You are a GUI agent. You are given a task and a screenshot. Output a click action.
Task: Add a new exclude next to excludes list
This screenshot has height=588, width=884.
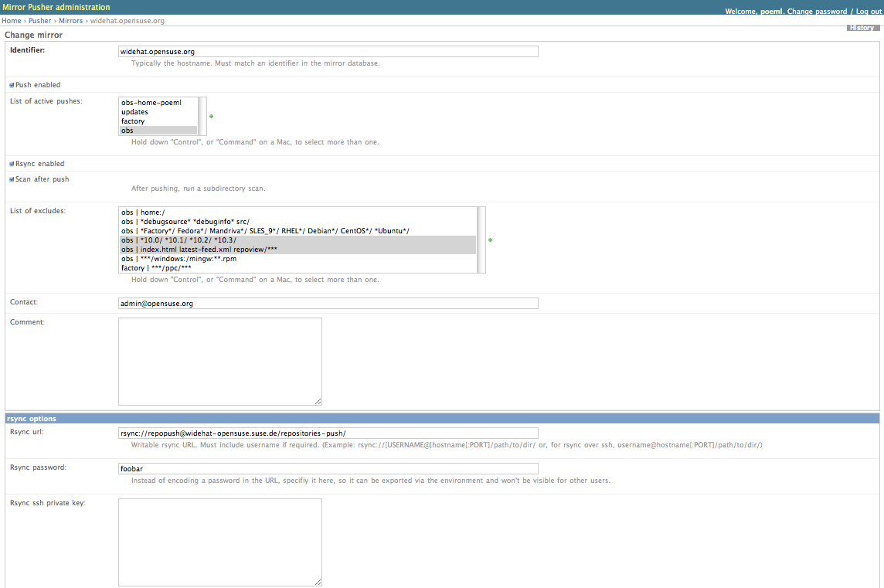(491, 240)
